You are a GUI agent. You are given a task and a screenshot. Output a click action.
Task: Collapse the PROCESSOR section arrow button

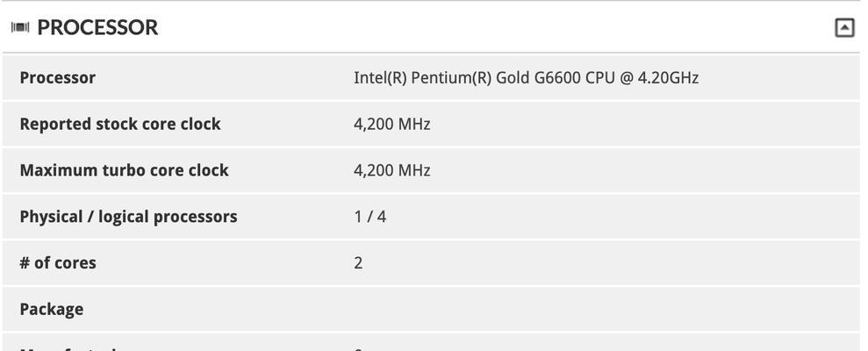click(844, 27)
